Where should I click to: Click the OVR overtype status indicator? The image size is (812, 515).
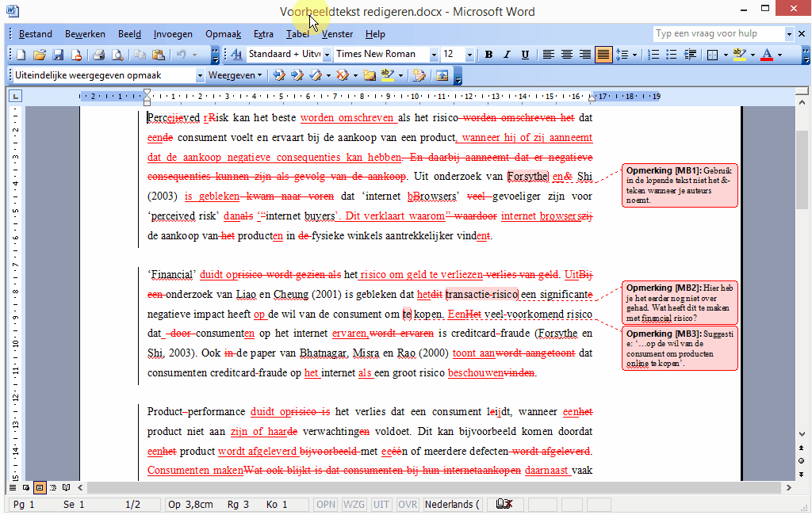[408, 504]
